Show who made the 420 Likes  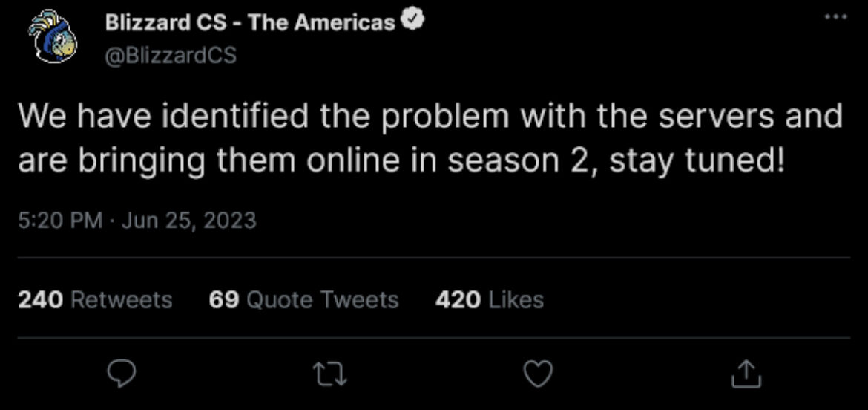490,300
